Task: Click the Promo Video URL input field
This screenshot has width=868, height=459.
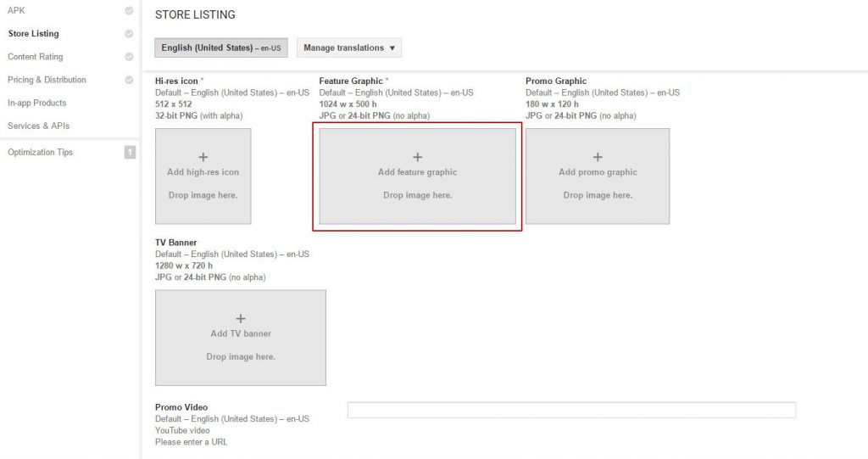Action: 571,410
